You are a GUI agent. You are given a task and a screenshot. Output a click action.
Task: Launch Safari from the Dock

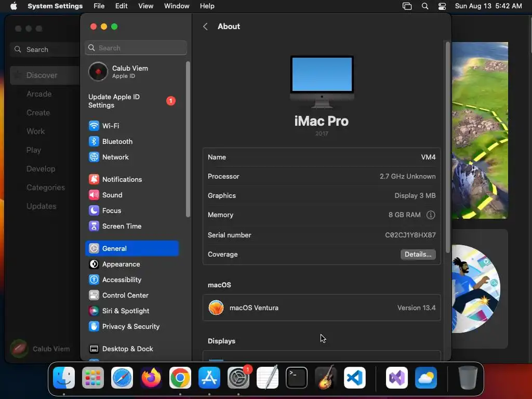pos(122,378)
